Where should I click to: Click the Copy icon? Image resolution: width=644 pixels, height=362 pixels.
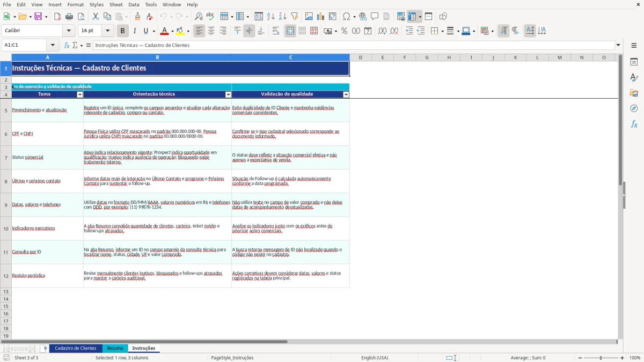click(x=107, y=17)
